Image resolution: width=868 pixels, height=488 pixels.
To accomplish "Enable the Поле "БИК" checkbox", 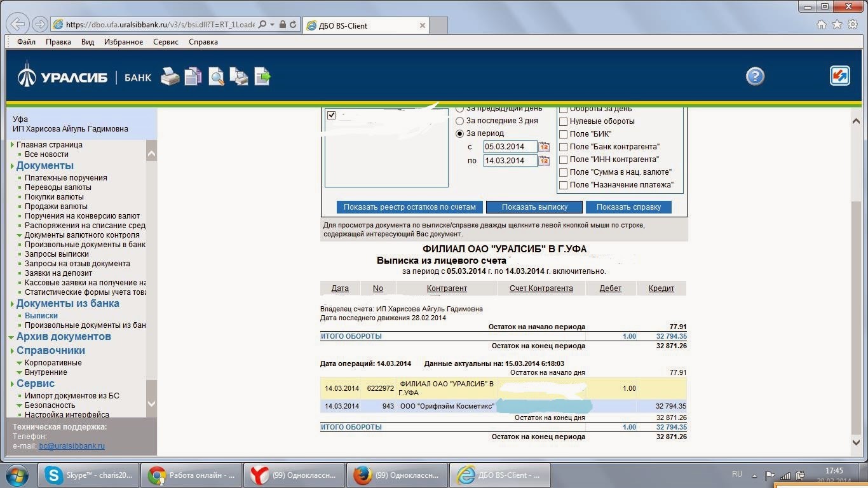I will [563, 134].
